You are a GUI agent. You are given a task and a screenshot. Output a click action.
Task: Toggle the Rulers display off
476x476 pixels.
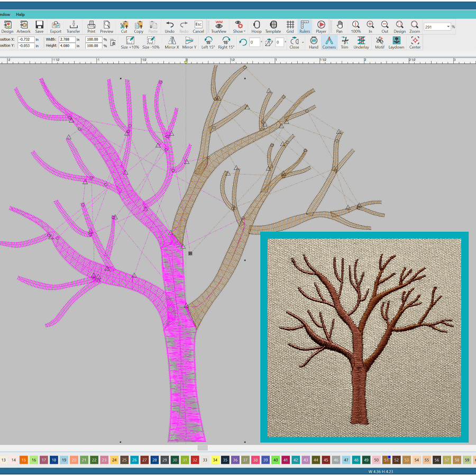coord(305,27)
